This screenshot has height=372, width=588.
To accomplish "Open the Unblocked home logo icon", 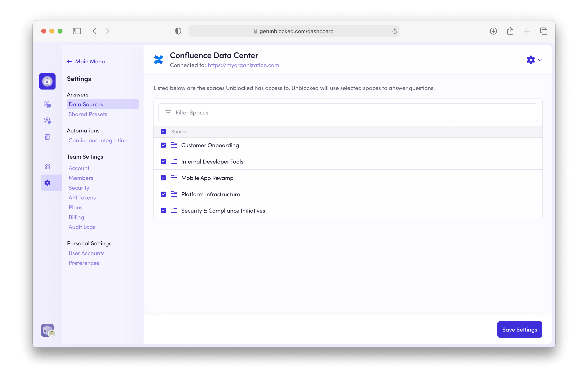I will (47, 81).
